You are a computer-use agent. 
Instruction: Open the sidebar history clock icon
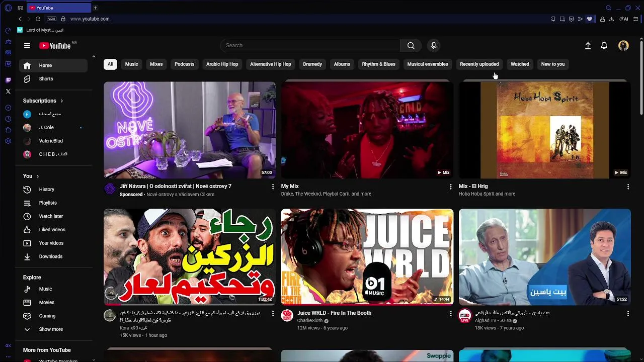8,119
